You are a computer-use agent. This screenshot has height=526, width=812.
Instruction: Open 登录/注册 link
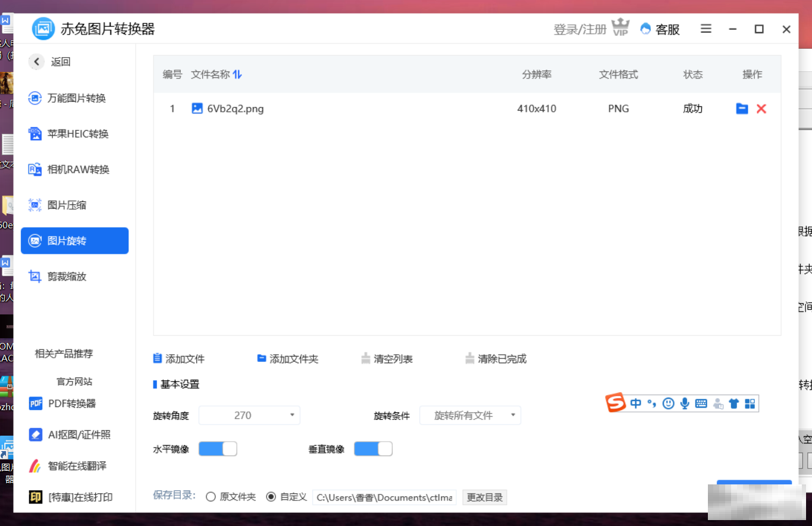click(580, 29)
